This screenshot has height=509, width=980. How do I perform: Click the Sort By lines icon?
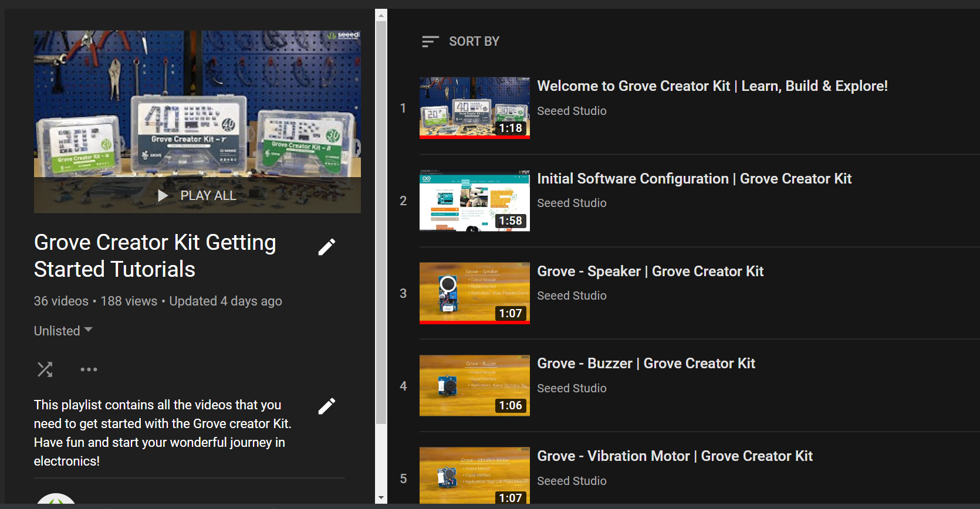(x=430, y=42)
